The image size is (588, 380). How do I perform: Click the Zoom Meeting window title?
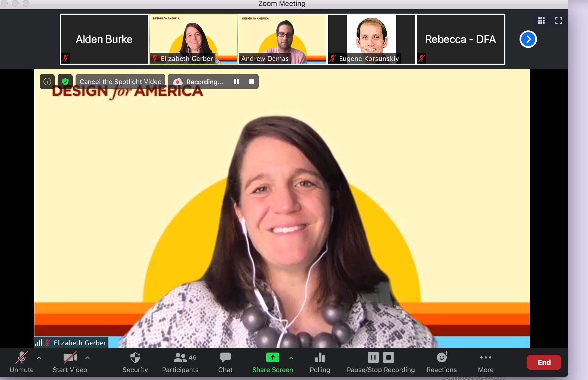coord(282,4)
